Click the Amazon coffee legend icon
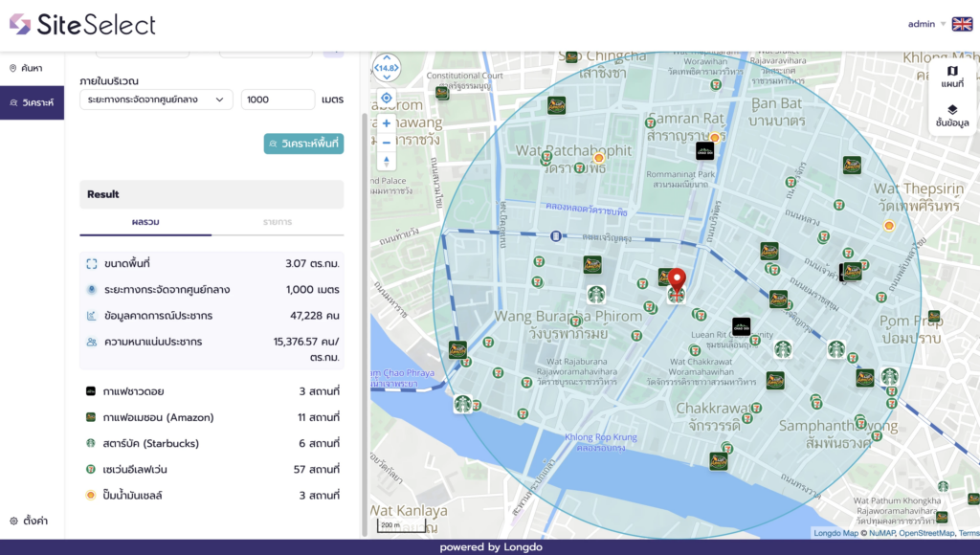 pyautogui.click(x=91, y=417)
